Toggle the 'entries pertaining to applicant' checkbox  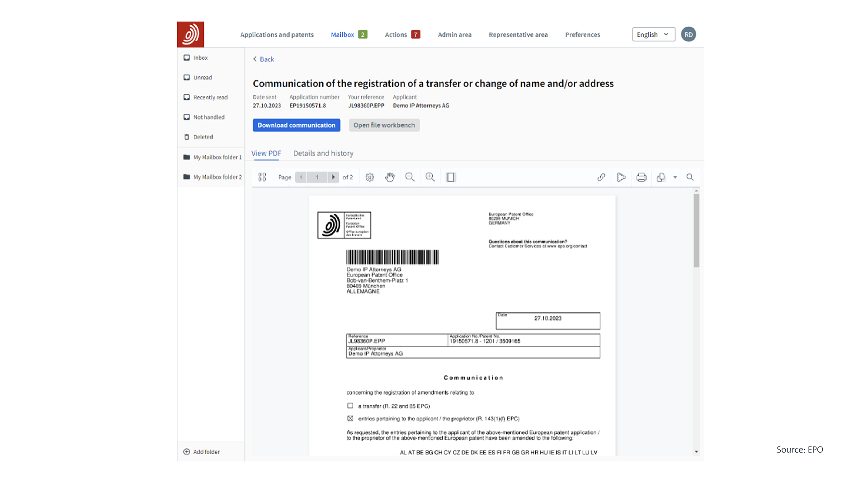coord(350,418)
